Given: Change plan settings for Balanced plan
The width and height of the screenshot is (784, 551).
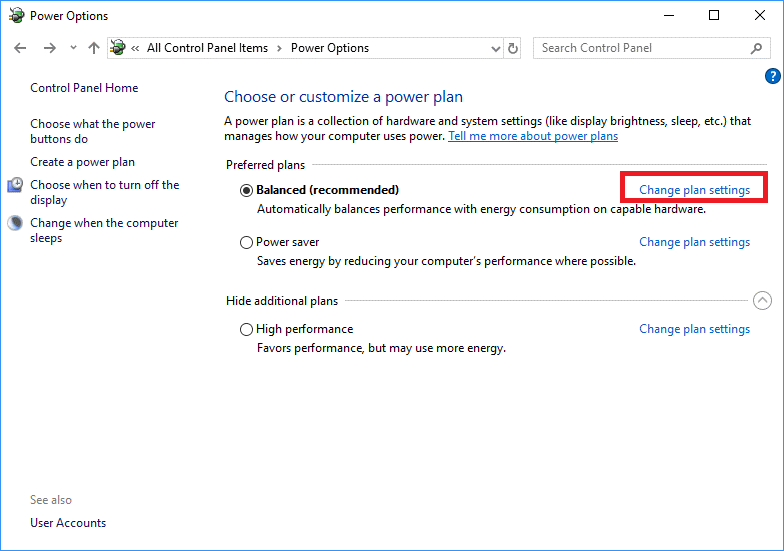Looking at the screenshot, I should tap(694, 190).
